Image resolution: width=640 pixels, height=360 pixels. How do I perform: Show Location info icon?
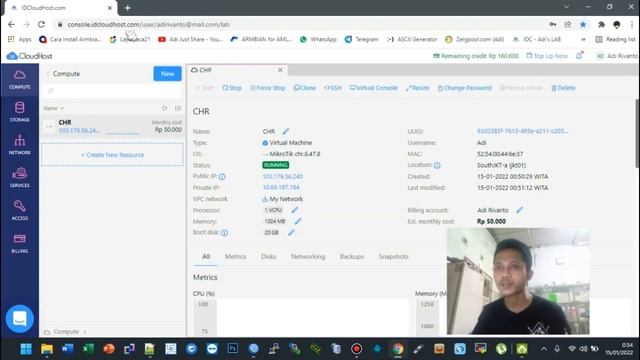pos(437,165)
